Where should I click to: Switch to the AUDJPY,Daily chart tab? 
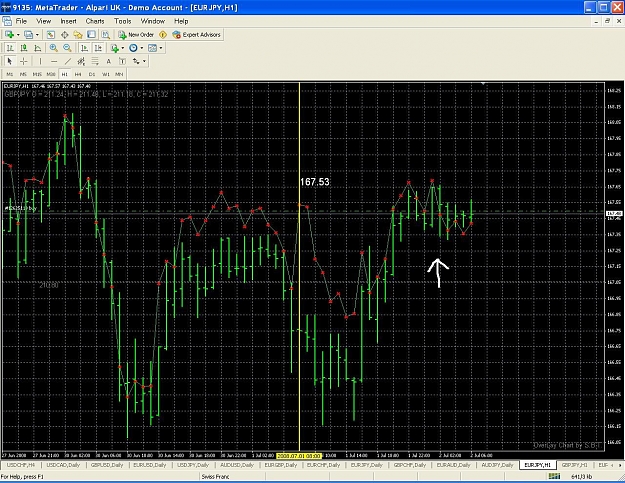tap(497, 465)
